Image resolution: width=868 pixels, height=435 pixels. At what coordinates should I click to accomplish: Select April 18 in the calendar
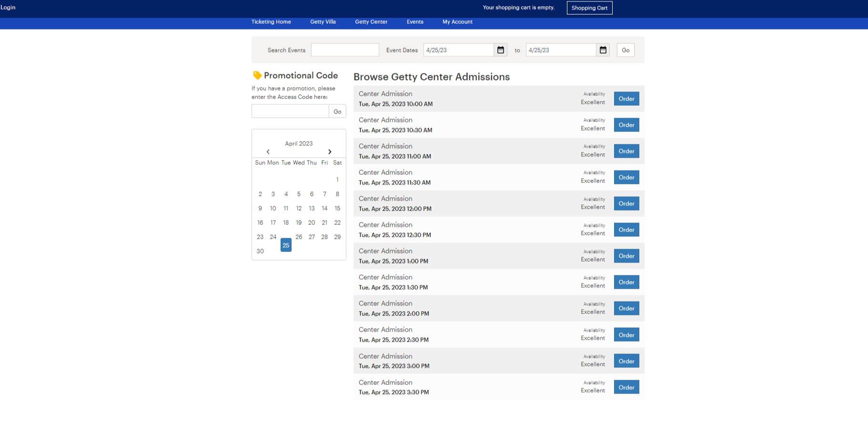click(x=286, y=223)
